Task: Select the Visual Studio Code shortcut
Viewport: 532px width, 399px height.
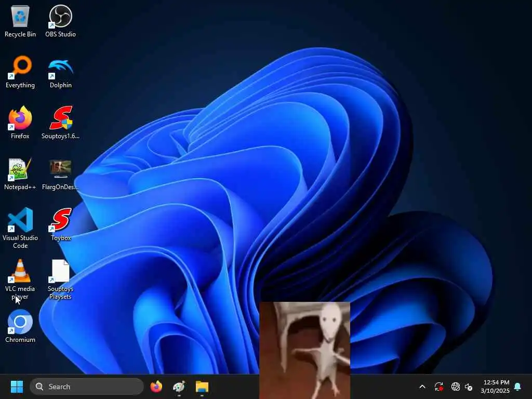Action: tap(20, 228)
